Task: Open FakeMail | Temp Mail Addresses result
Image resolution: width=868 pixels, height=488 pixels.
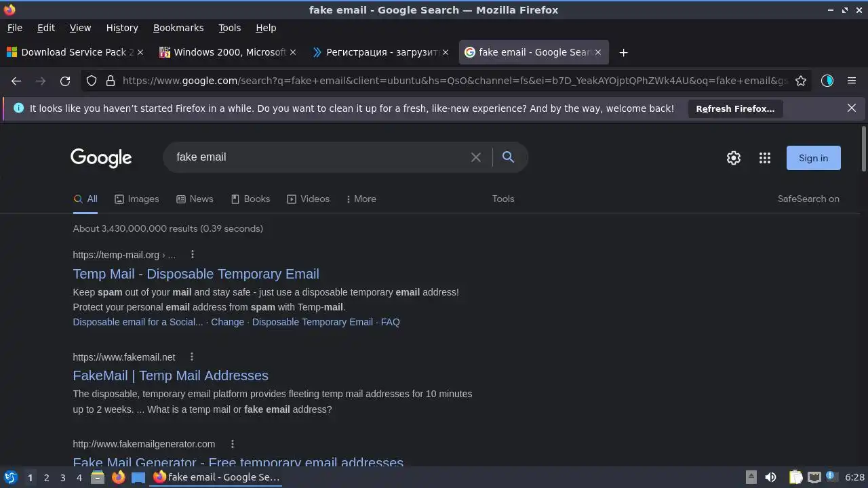Action: pos(170,375)
